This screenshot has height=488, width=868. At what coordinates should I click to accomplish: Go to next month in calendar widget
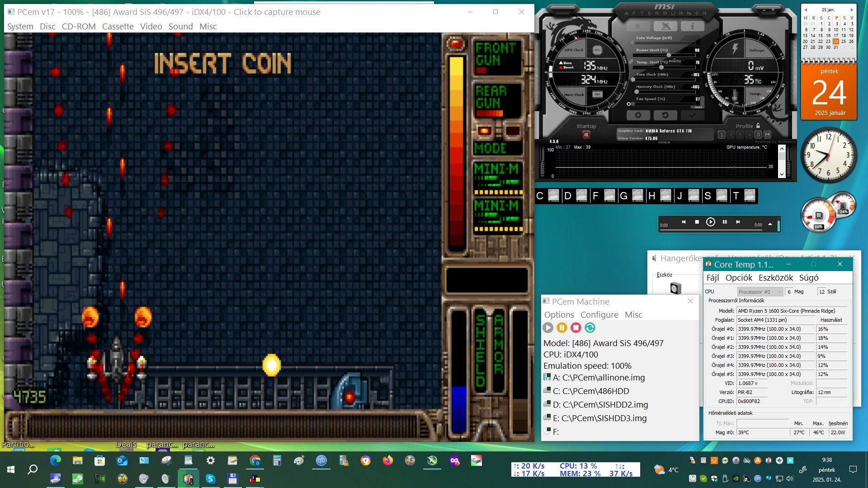click(852, 9)
